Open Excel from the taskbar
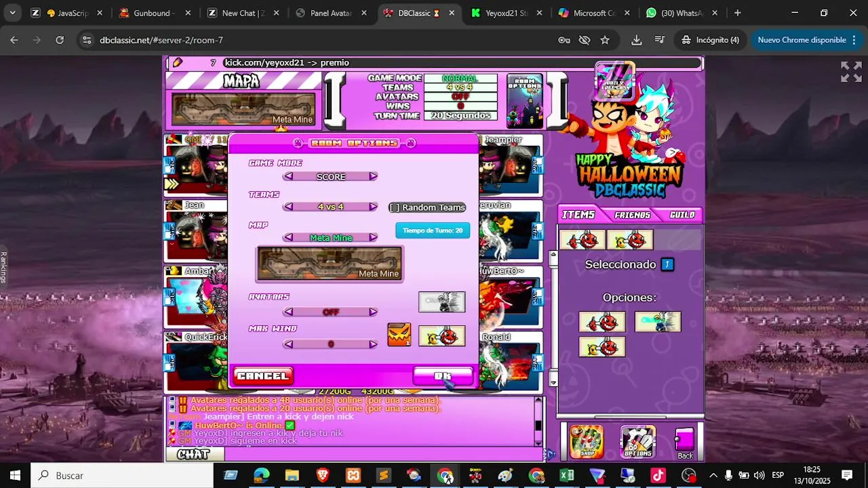 [567, 476]
